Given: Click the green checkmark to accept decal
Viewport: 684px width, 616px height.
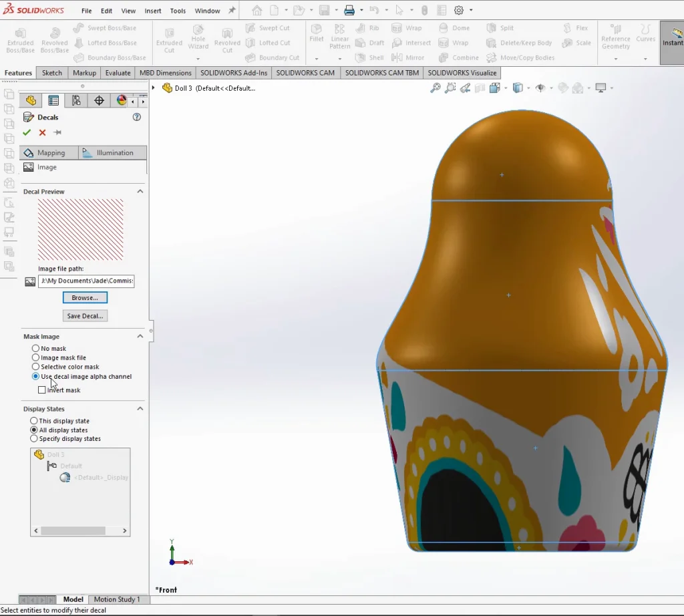Looking at the screenshot, I should (27, 133).
